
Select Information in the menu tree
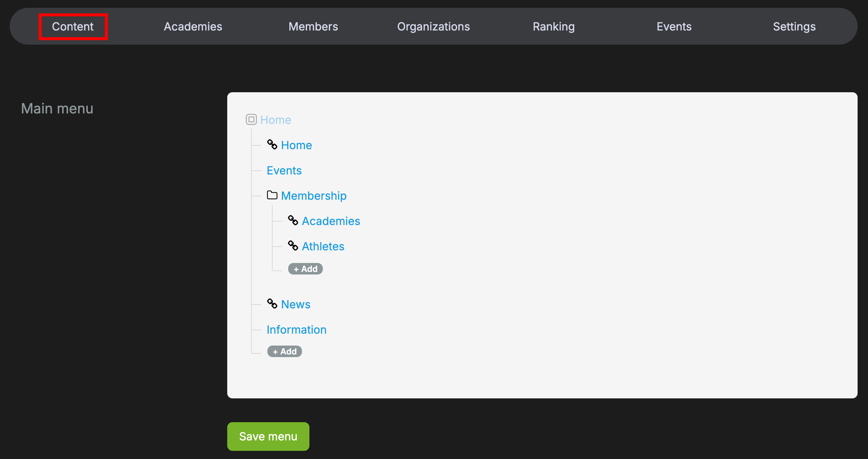(296, 330)
